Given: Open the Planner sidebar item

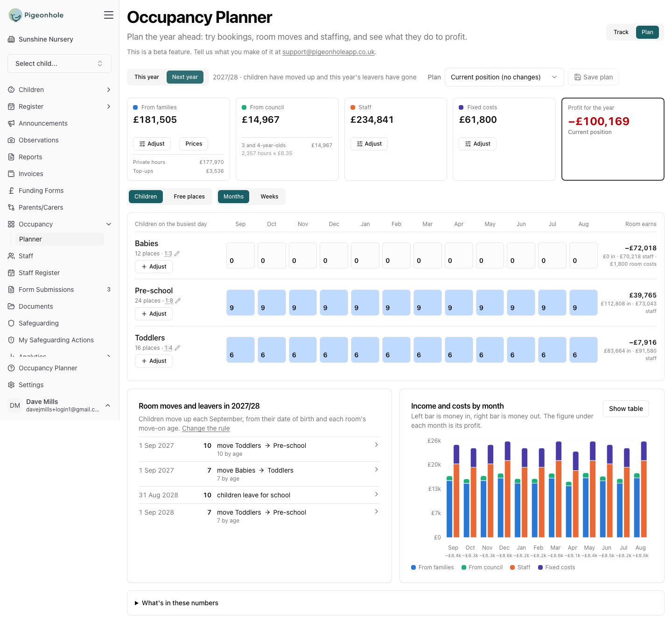Looking at the screenshot, I should pos(60,239).
